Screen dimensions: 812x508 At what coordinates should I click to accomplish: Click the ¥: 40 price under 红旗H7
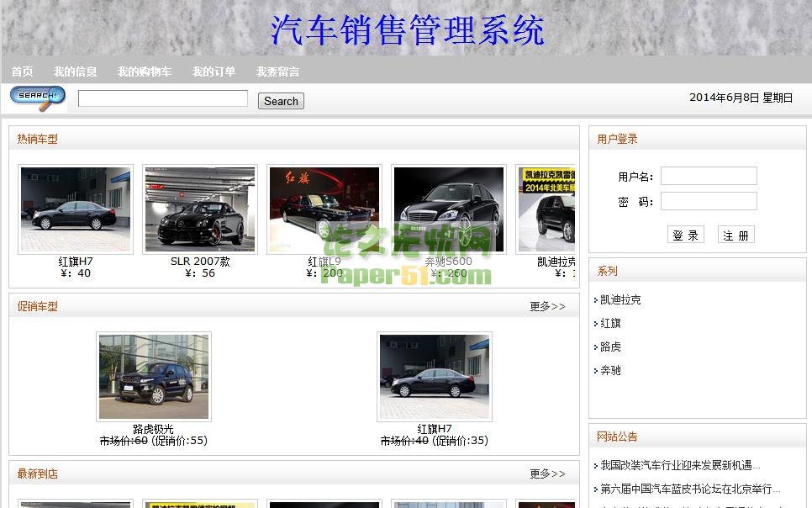tap(76, 273)
